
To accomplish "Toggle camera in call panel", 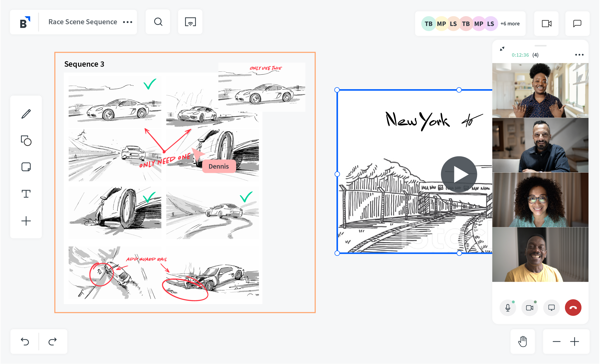I will tap(529, 308).
